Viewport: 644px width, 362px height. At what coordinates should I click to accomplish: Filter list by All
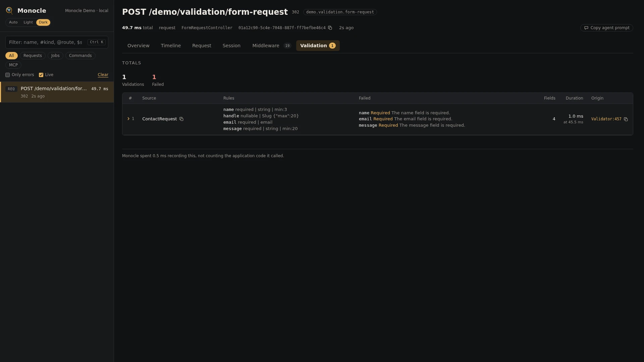11,56
